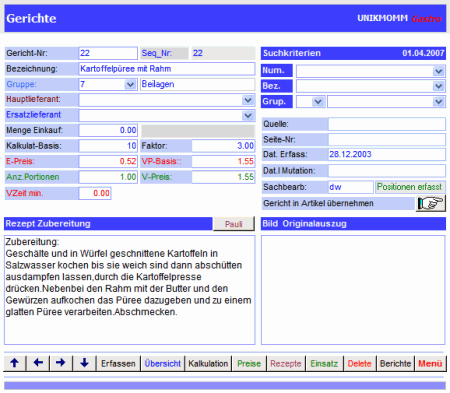
Task: Click the Faktor field showing 3.00
Action: pyautogui.click(x=223, y=146)
